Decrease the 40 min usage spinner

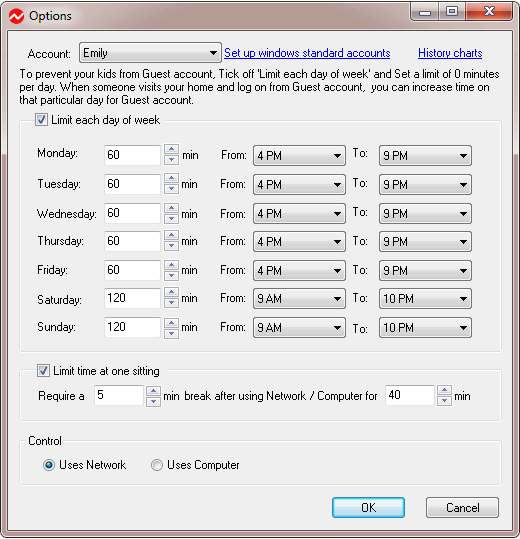tap(444, 401)
